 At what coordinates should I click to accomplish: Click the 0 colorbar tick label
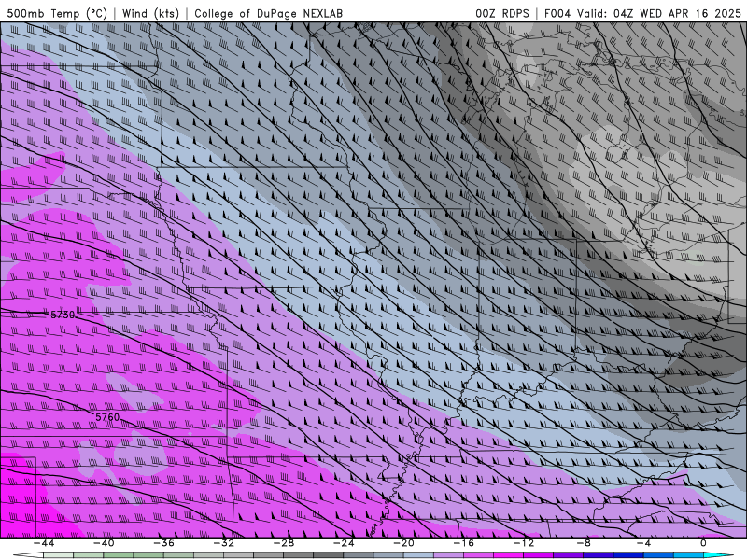pyautogui.click(x=704, y=543)
